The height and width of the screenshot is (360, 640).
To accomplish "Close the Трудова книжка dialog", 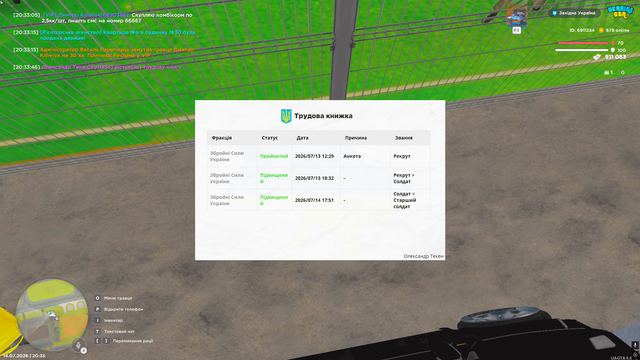I will click(x=432, y=113).
